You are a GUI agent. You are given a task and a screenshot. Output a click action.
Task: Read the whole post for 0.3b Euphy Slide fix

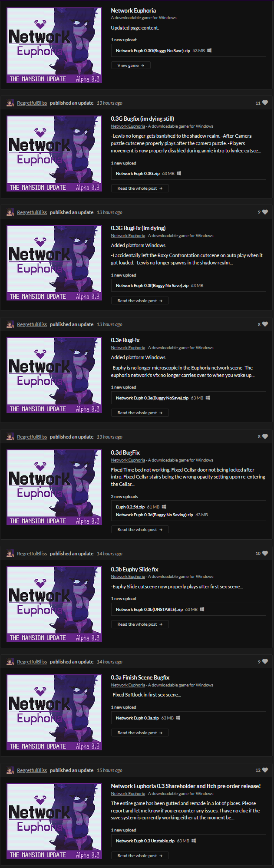pyautogui.click(x=140, y=624)
